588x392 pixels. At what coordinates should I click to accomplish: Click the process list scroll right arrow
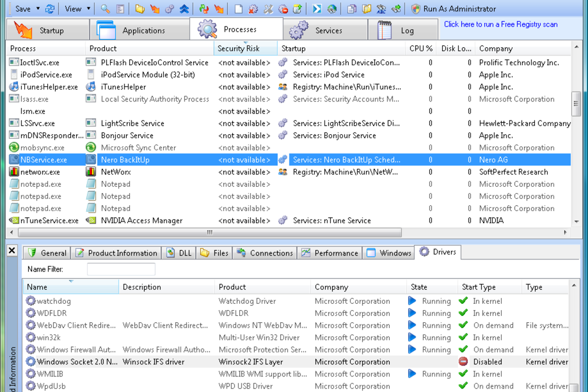565,232
